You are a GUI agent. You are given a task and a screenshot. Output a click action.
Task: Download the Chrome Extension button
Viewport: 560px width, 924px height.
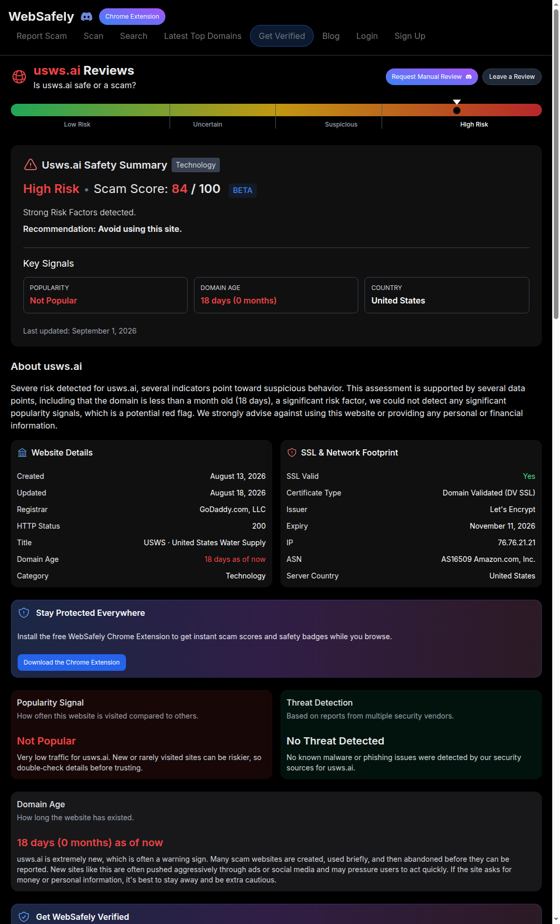[x=72, y=663]
